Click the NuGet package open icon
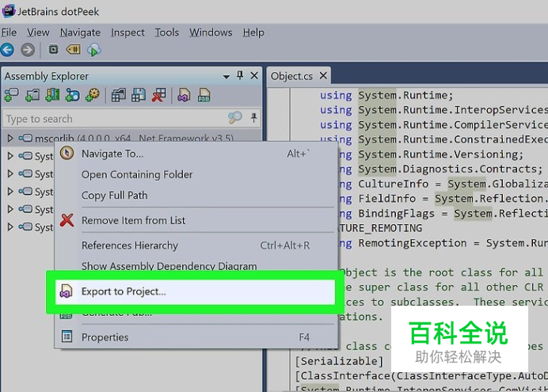 (72, 95)
